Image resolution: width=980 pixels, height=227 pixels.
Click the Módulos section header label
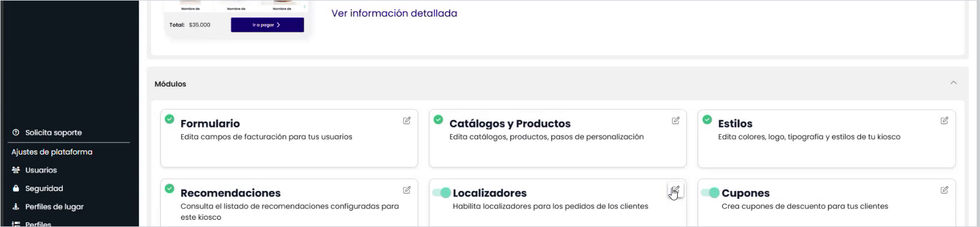pos(171,84)
